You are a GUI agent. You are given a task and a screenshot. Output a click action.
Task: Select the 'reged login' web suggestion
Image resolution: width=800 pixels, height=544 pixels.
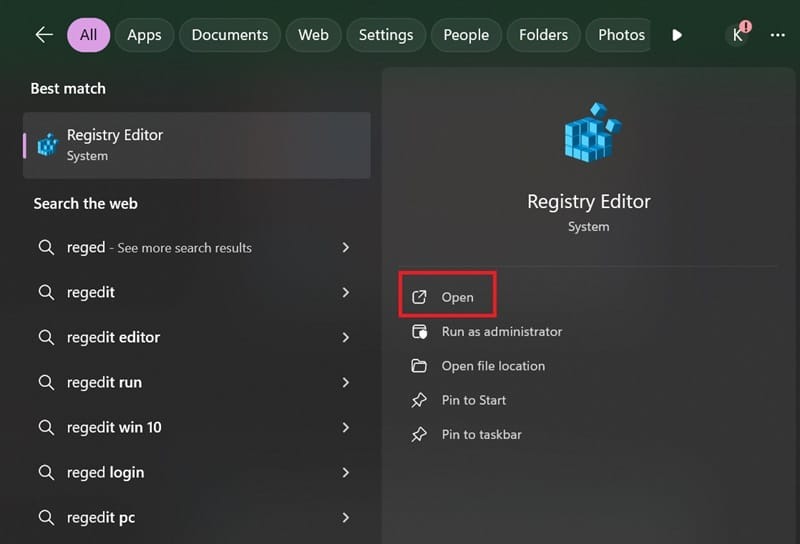click(197, 473)
